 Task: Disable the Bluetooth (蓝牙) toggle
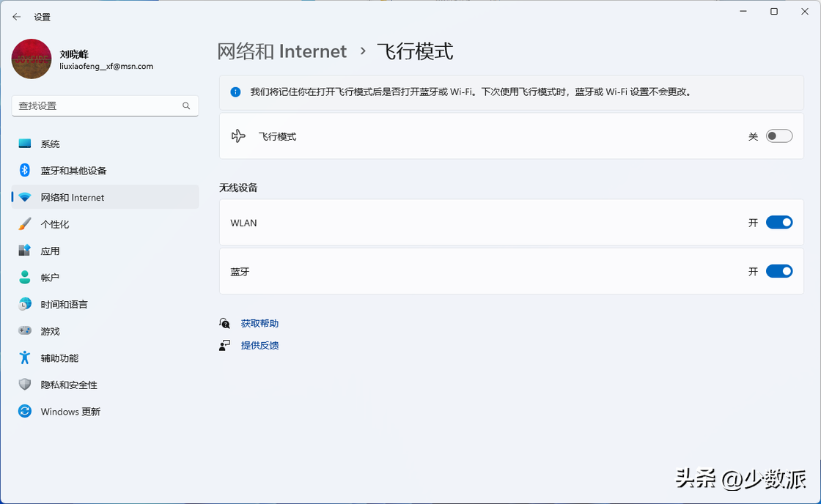pos(778,271)
